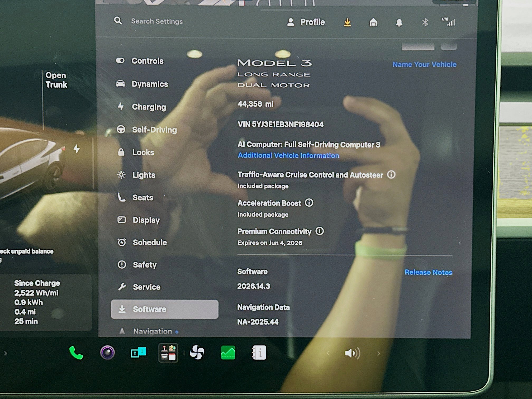532x399 pixels.
Task: Open the green chart app
Action: point(228,353)
